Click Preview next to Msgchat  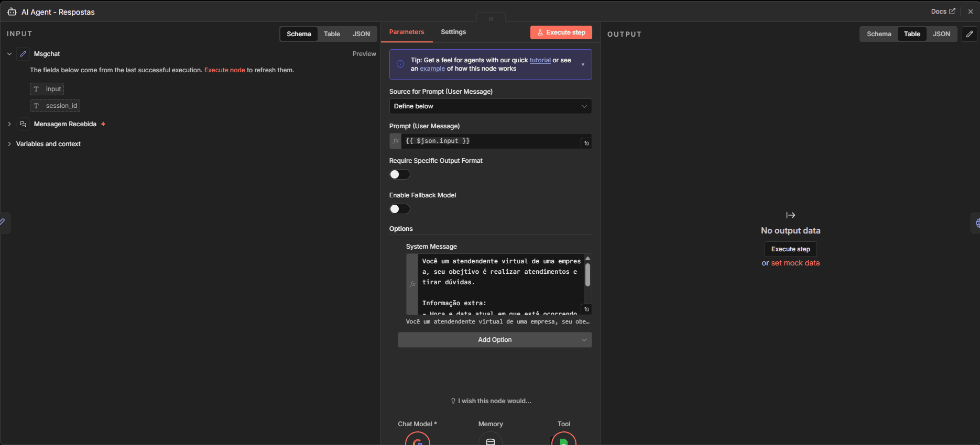(x=364, y=54)
